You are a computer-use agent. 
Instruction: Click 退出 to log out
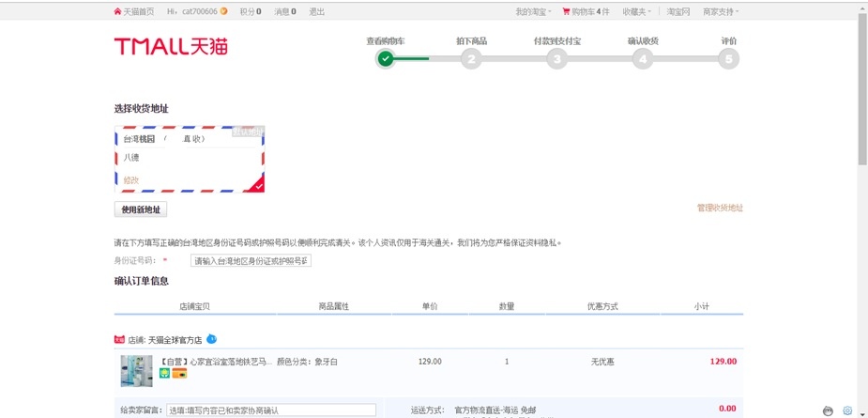[316, 11]
